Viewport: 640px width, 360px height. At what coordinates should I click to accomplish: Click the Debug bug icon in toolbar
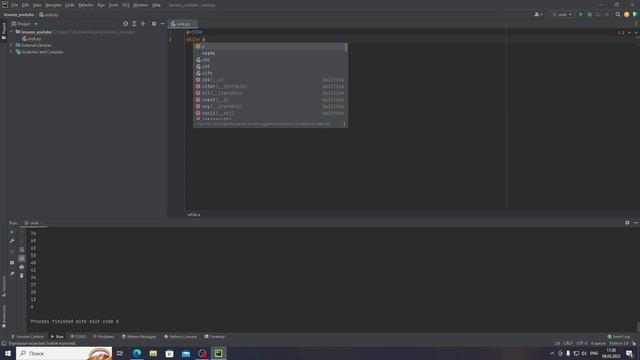coord(589,14)
